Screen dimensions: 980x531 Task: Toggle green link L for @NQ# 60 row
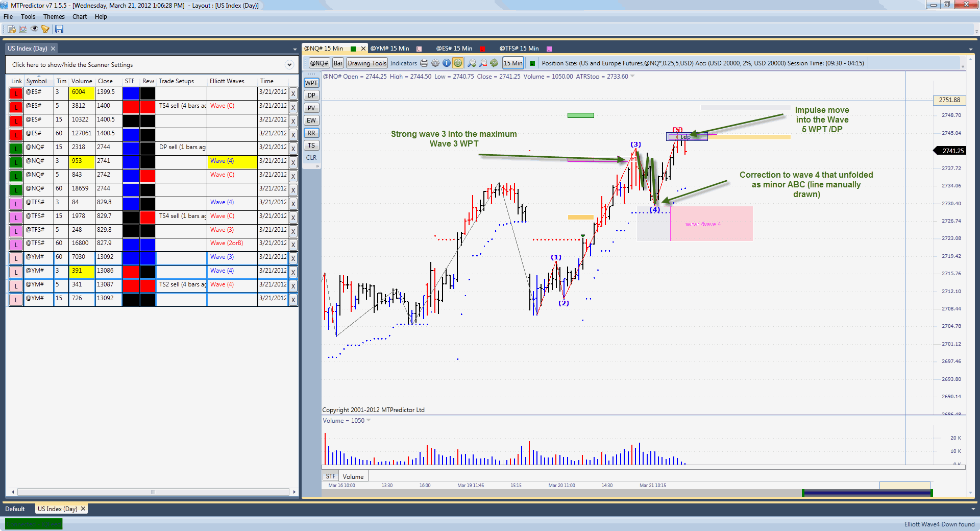pos(16,190)
